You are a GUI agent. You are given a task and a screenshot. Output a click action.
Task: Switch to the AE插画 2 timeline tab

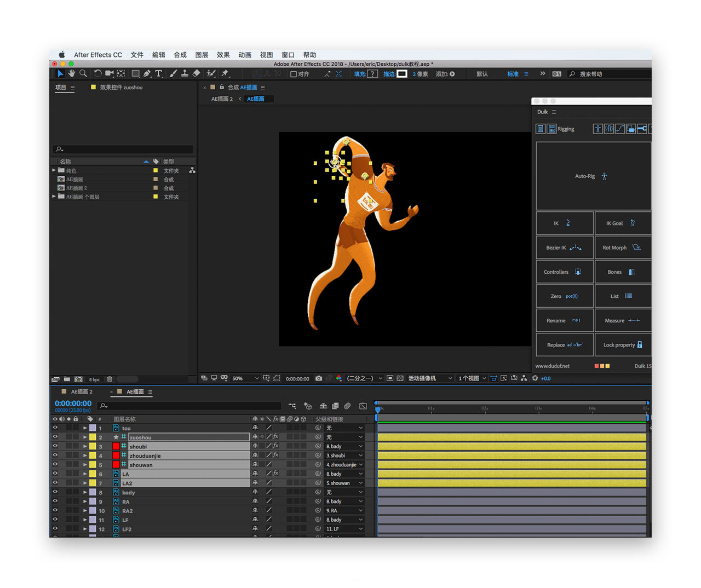tap(82, 391)
